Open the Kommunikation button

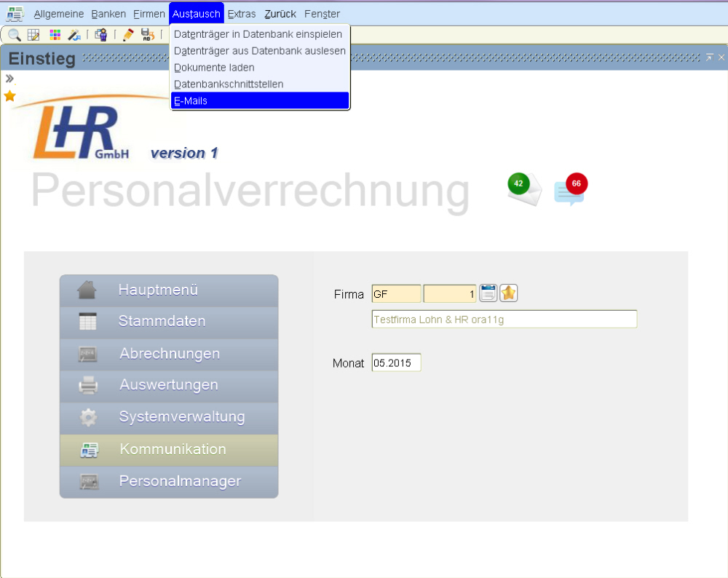point(169,451)
